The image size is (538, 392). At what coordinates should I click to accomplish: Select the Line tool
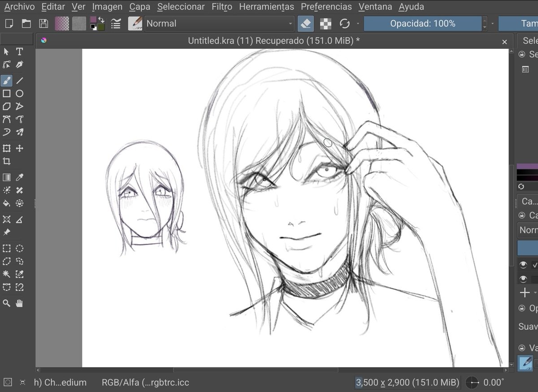[20, 81]
